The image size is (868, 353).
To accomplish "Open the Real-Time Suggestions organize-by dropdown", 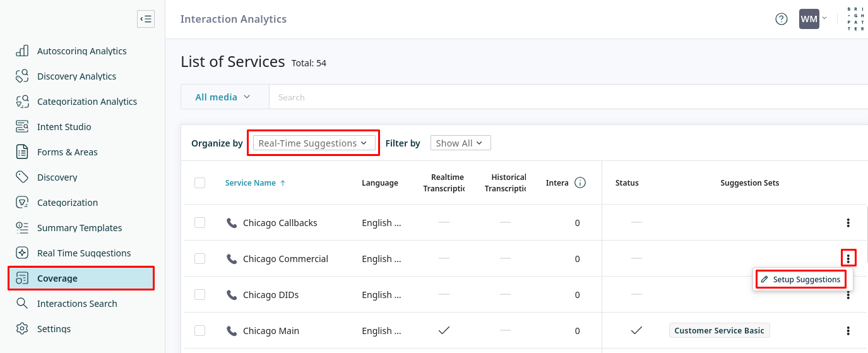I will (312, 143).
